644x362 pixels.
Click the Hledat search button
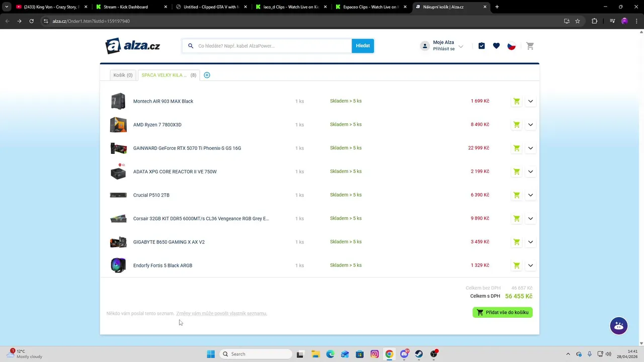(x=363, y=46)
